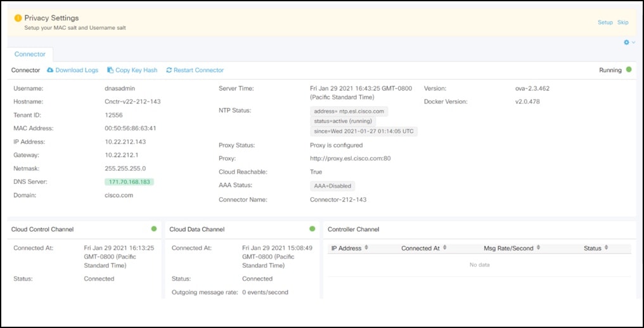Click the green Running status dot
The height and width of the screenshot is (328, 644).
point(629,69)
